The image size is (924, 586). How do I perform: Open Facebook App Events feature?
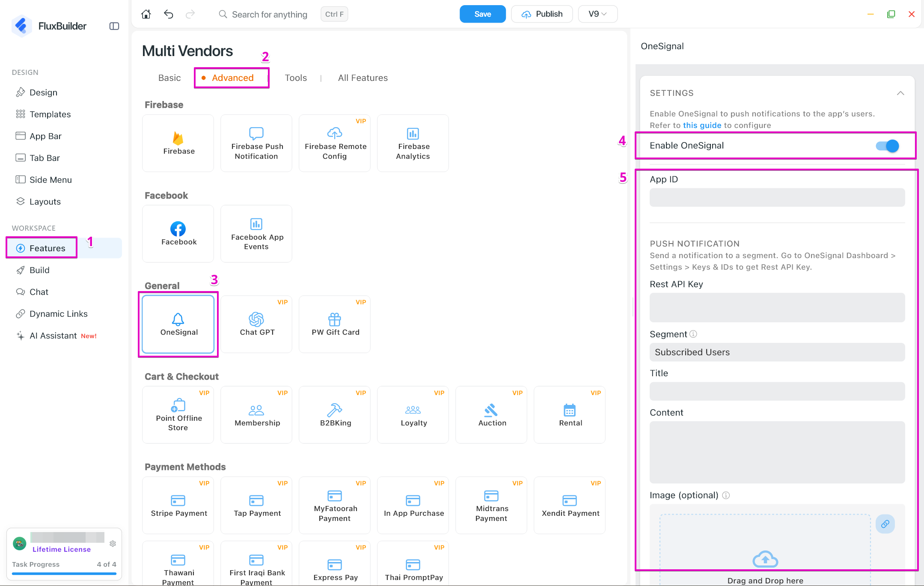click(256, 234)
